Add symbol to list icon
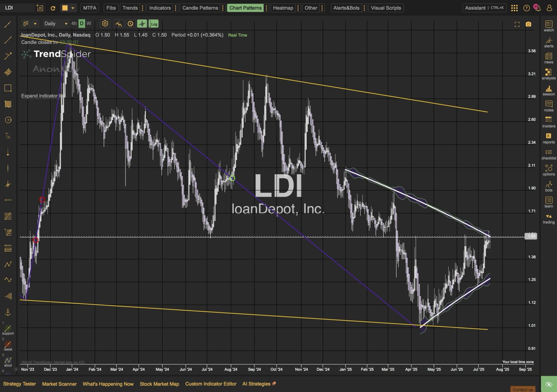 pyautogui.click(x=40, y=8)
